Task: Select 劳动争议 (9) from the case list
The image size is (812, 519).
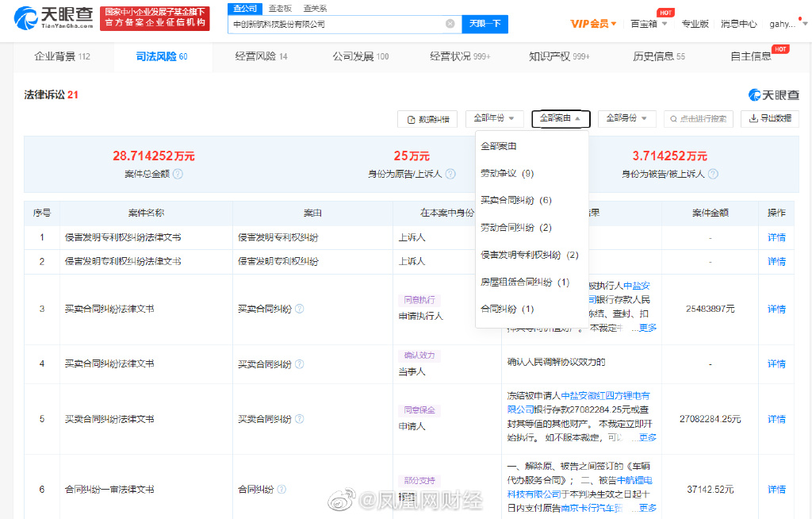Action: tap(507, 173)
